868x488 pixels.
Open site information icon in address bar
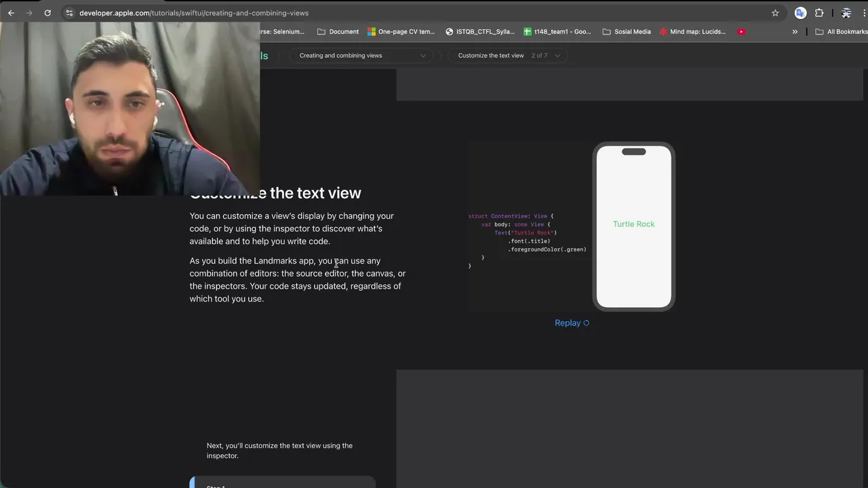(x=69, y=13)
